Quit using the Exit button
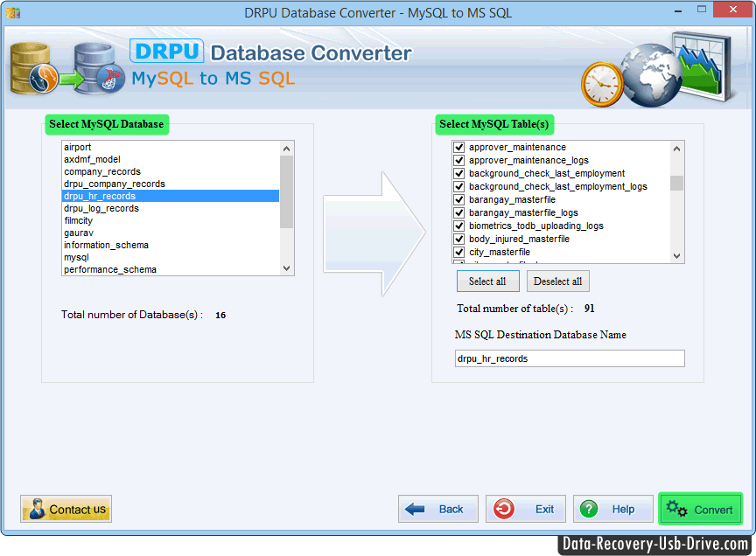 526,509
